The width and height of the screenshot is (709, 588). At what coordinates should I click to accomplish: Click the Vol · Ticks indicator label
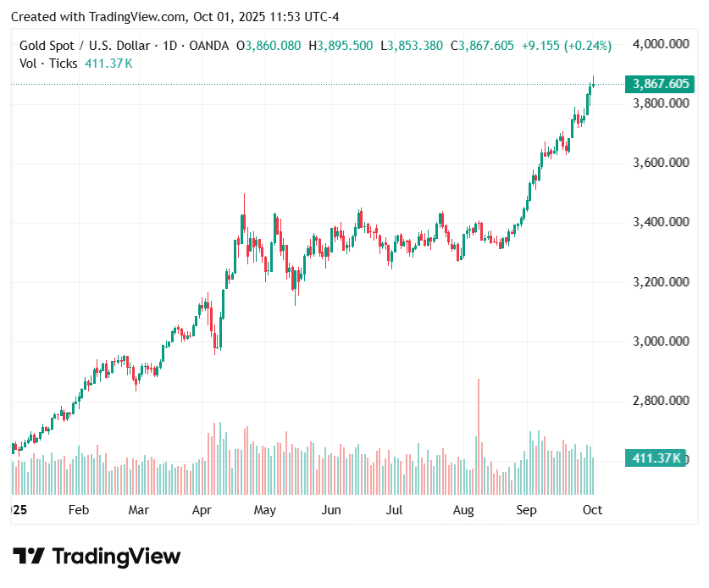coord(48,63)
